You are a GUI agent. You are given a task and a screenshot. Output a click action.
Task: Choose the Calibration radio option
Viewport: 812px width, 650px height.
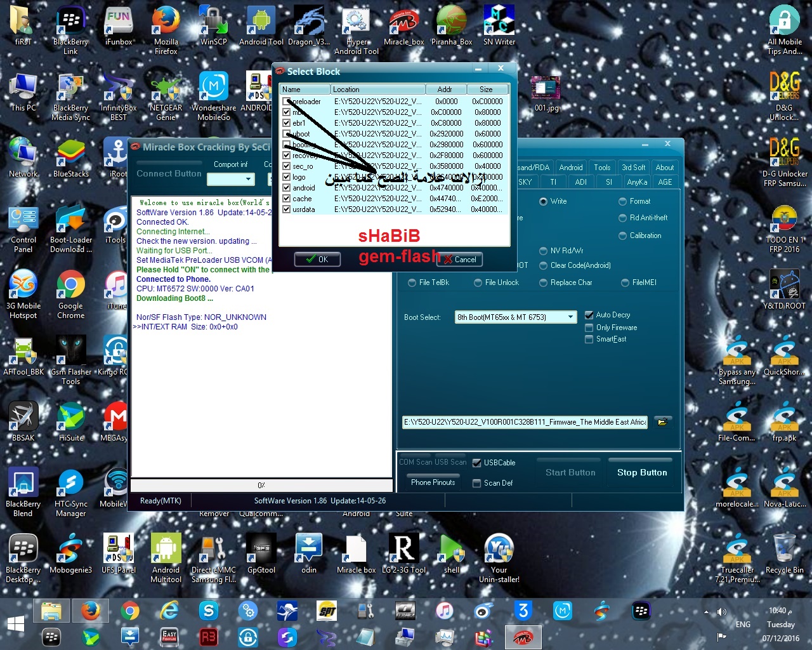pos(623,235)
